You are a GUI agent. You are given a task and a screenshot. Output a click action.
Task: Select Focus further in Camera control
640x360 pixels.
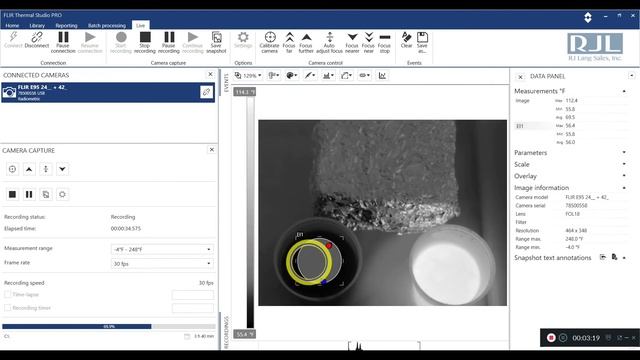306,42
